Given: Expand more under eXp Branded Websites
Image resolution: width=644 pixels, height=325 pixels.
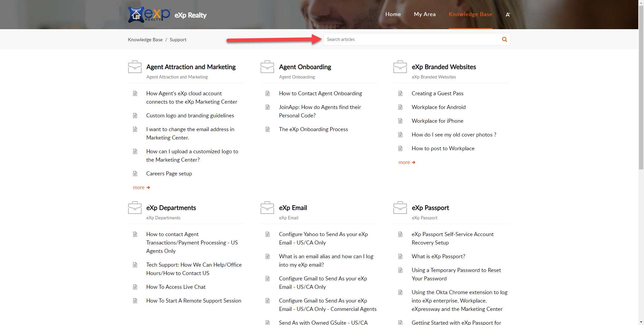Looking at the screenshot, I should (407, 162).
